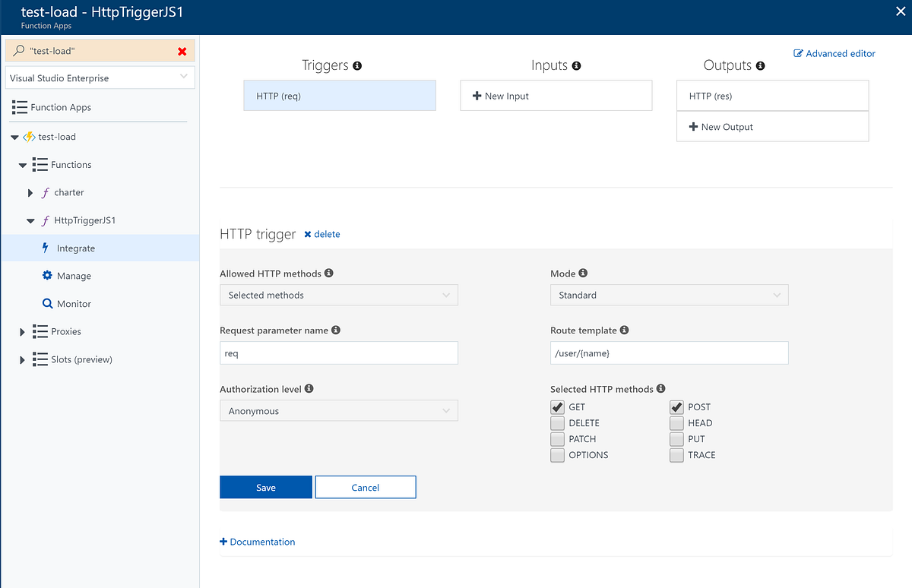Enable the PUT method checkbox
Viewport: 912px width, 588px height.
(676, 439)
